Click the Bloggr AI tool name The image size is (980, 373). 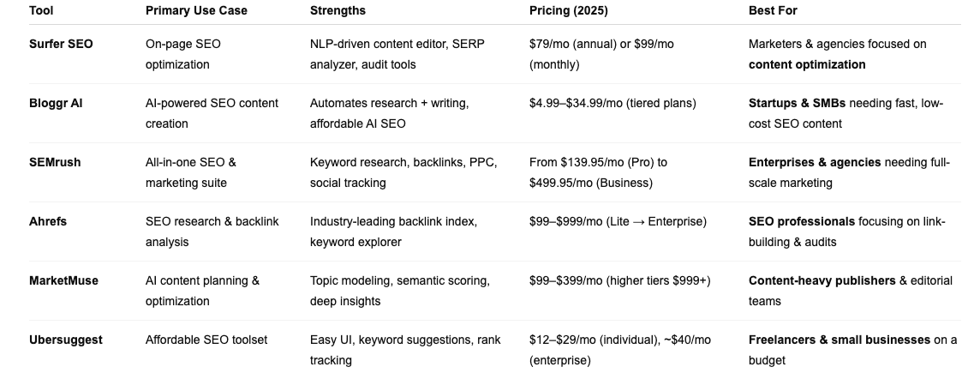56,103
